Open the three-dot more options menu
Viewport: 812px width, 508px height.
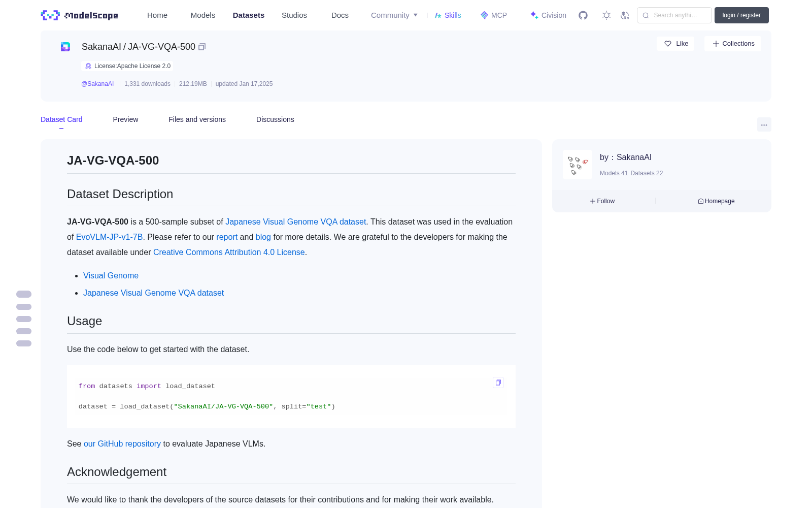(x=764, y=124)
